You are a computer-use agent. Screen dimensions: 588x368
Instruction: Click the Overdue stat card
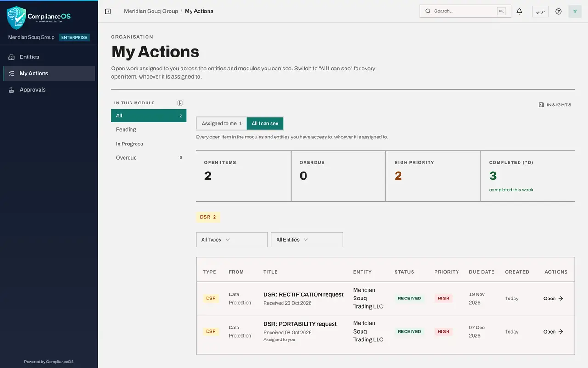point(339,176)
